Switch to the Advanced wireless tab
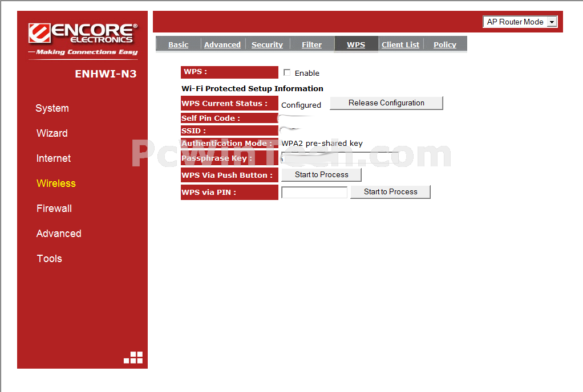This screenshot has width=583, height=392. [222, 44]
